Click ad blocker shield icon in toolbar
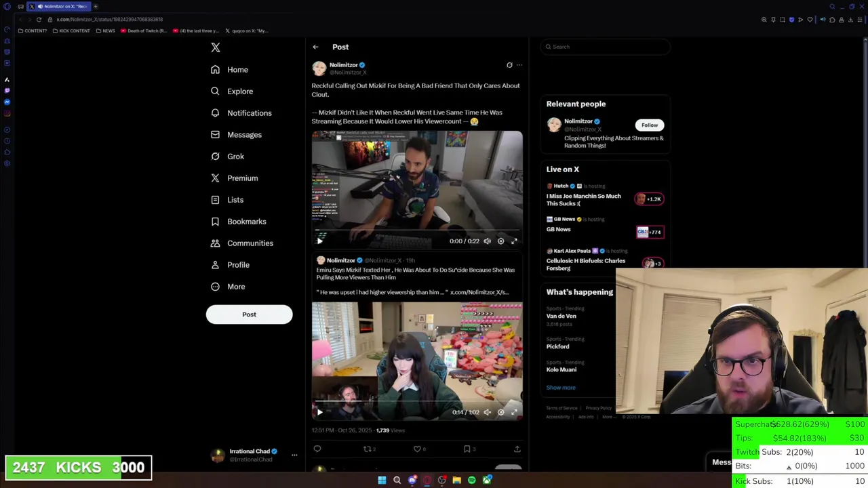868x488 pixels. [x=791, y=20]
